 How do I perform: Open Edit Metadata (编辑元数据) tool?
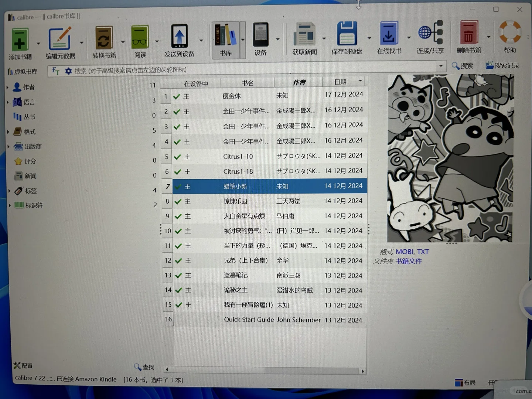click(60, 38)
